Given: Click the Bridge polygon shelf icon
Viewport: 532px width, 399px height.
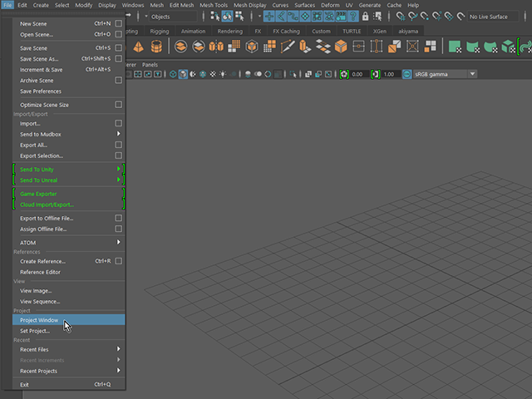Looking at the screenshot, I should point(323,47).
